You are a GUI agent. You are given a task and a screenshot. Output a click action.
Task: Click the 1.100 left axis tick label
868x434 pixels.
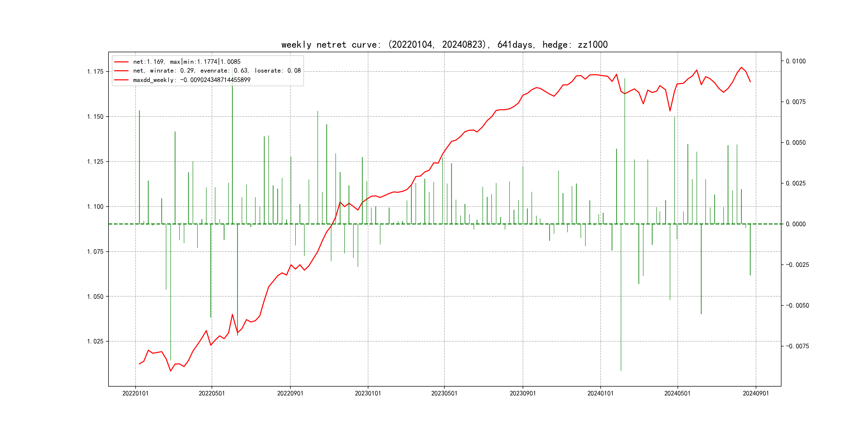coord(95,207)
